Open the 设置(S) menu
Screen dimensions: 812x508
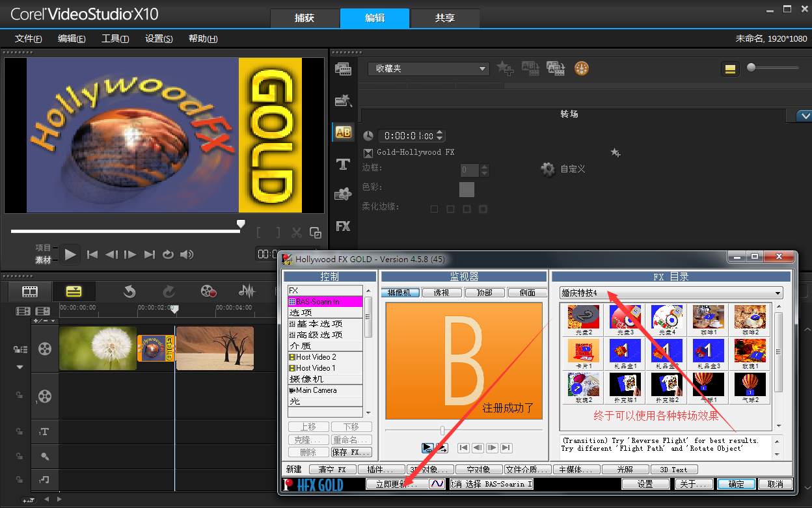pos(159,38)
